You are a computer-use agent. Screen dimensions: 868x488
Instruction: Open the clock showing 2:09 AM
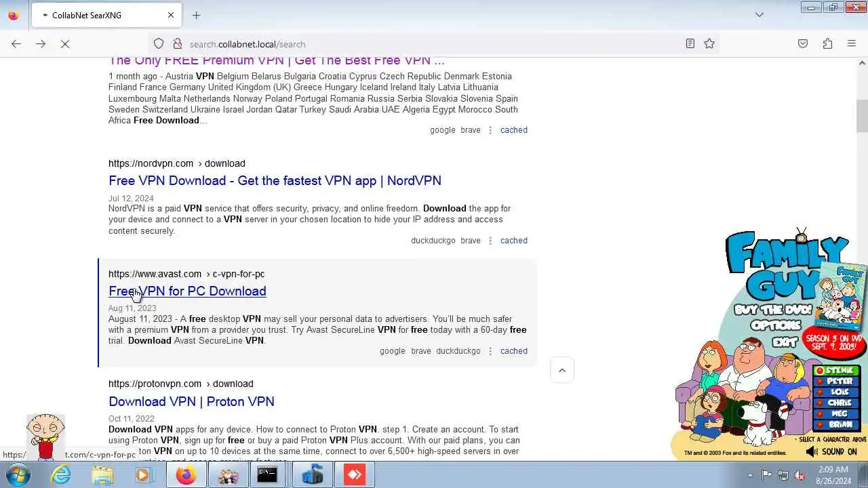pyautogui.click(x=833, y=475)
